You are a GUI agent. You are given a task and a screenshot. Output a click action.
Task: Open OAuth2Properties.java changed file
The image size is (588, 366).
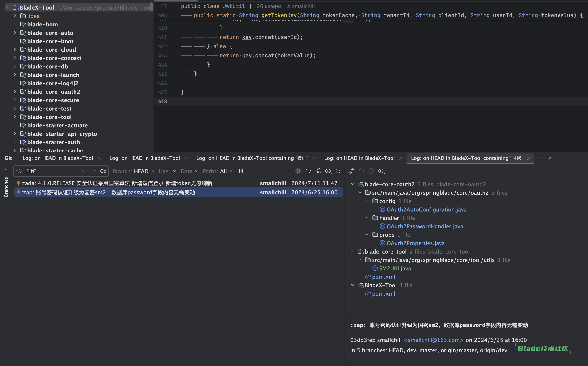coord(416,243)
